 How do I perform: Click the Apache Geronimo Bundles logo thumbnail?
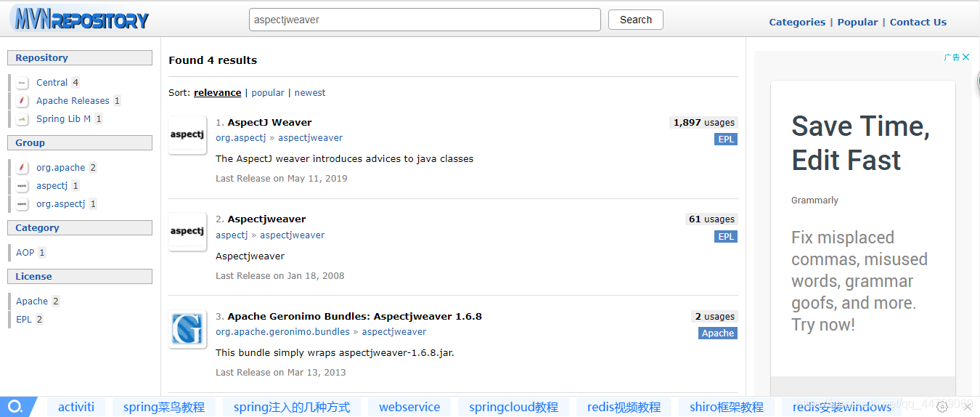pyautogui.click(x=187, y=329)
